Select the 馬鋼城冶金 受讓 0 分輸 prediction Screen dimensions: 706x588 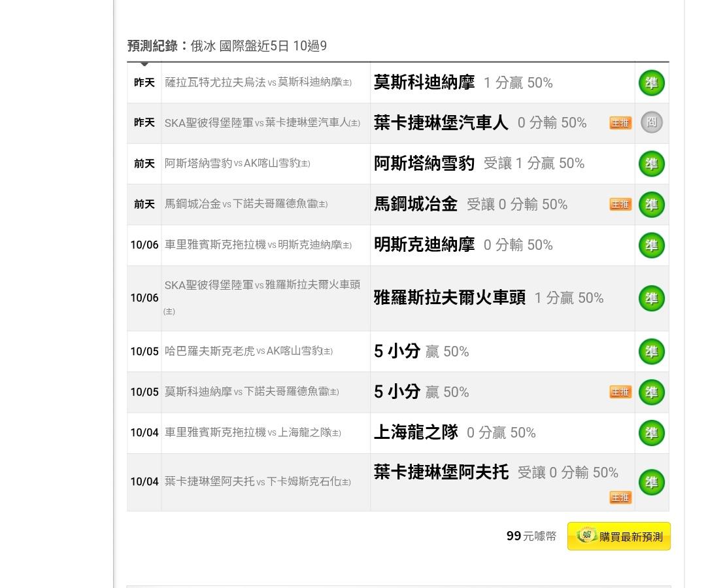click(470, 204)
